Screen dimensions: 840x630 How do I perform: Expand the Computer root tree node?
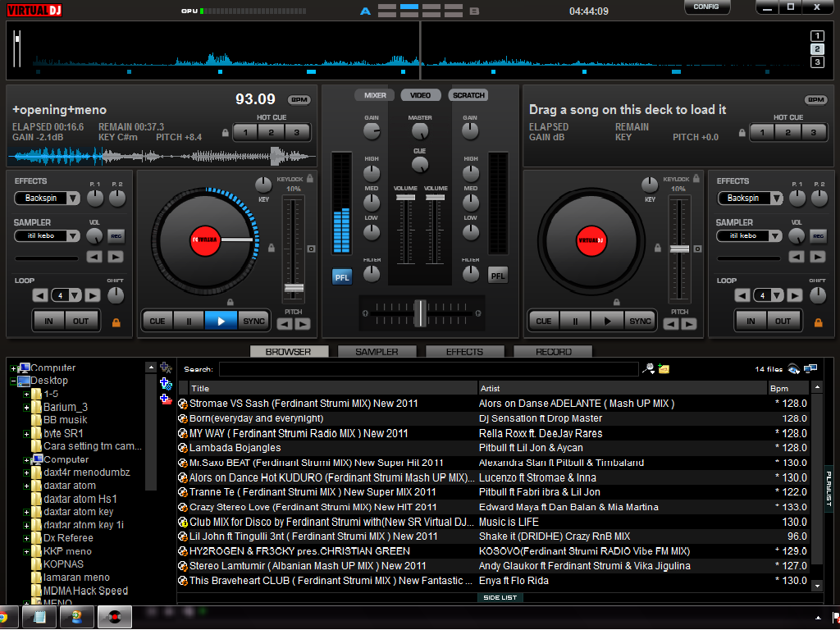click(13, 368)
